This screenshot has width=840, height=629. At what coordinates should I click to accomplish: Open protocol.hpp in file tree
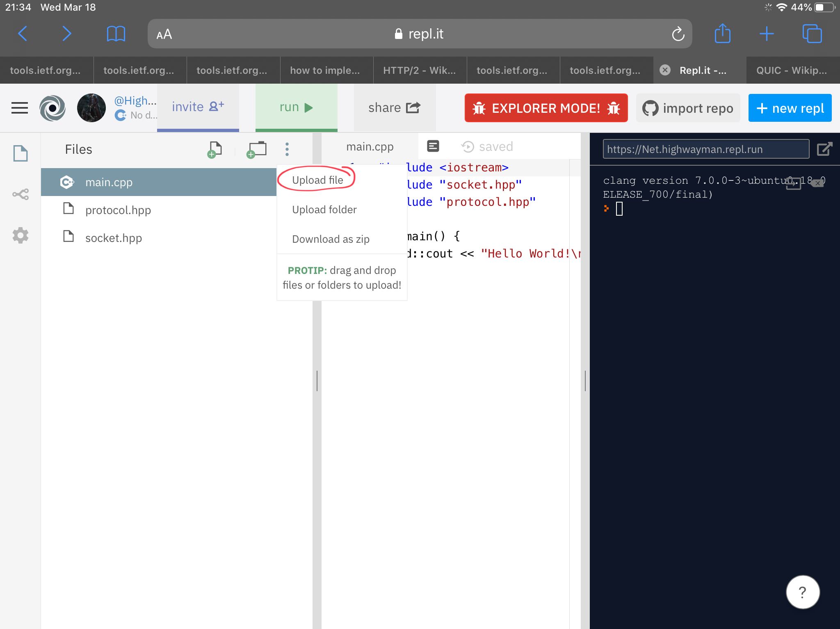pos(118,210)
